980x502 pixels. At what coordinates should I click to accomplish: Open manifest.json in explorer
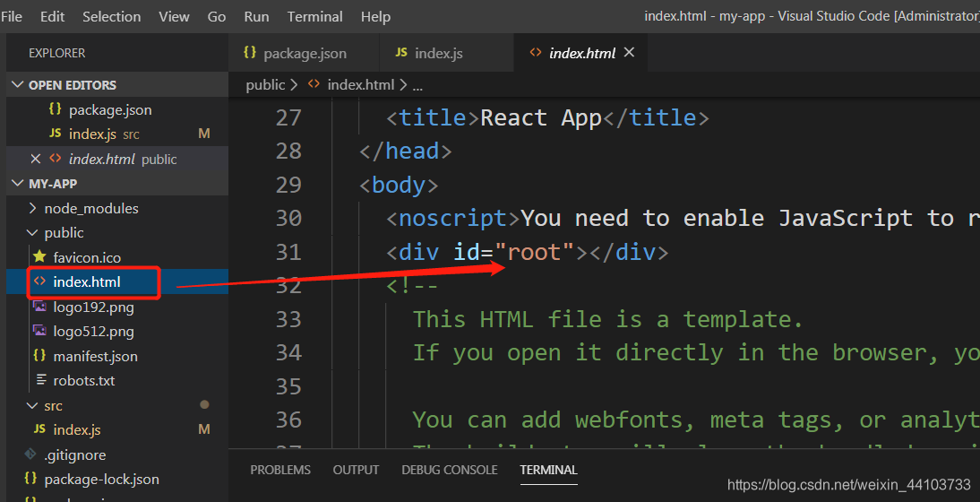click(x=96, y=357)
